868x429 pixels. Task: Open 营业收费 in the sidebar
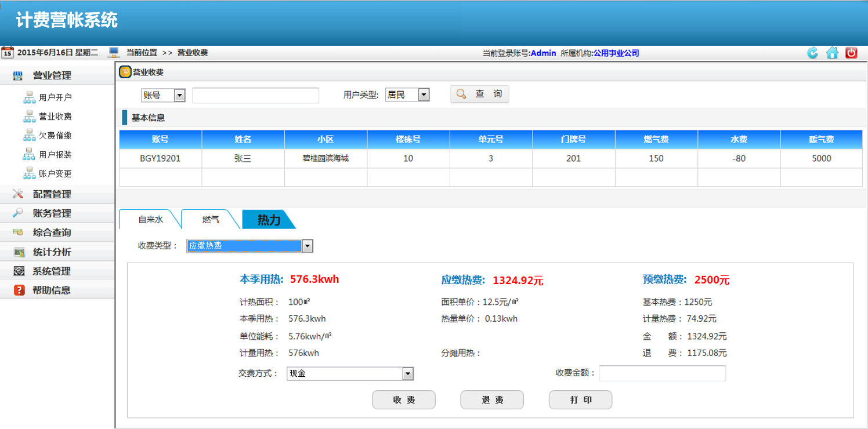56,117
